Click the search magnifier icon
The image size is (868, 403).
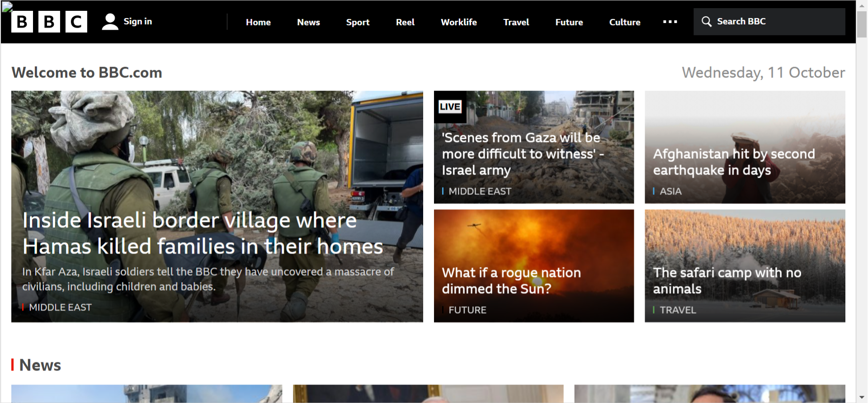(x=706, y=21)
